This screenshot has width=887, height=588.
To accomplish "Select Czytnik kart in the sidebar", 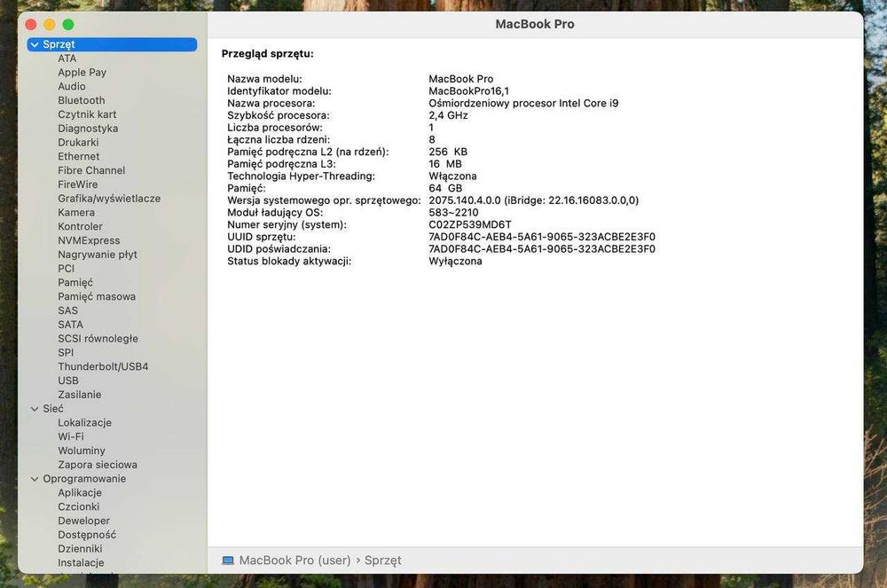I will coord(87,114).
